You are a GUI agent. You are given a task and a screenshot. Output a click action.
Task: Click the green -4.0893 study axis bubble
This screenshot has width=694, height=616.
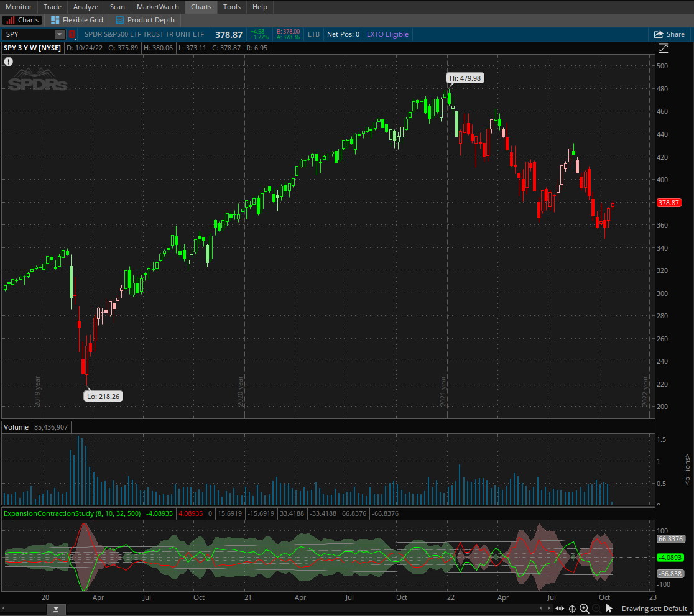click(670, 558)
